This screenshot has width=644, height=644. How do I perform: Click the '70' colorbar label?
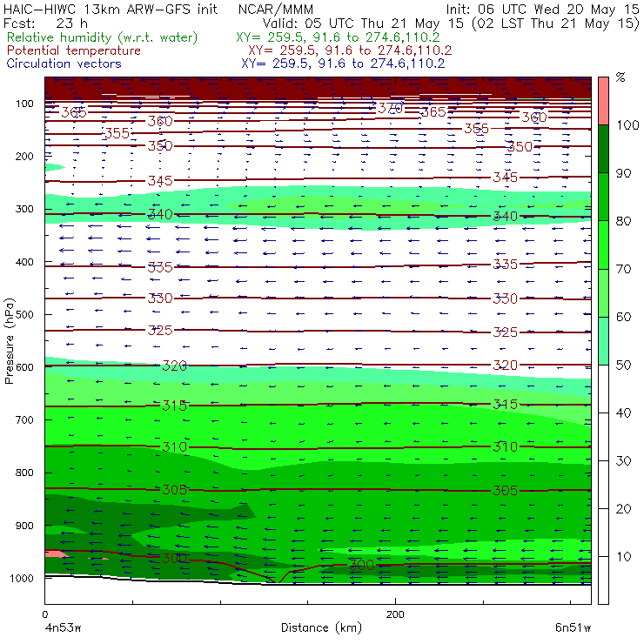623,269
